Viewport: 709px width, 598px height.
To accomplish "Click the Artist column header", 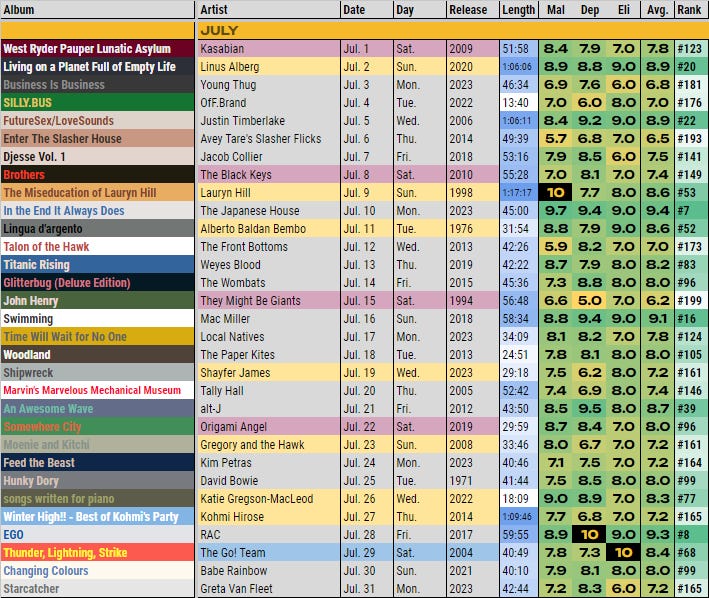I will coord(269,9).
